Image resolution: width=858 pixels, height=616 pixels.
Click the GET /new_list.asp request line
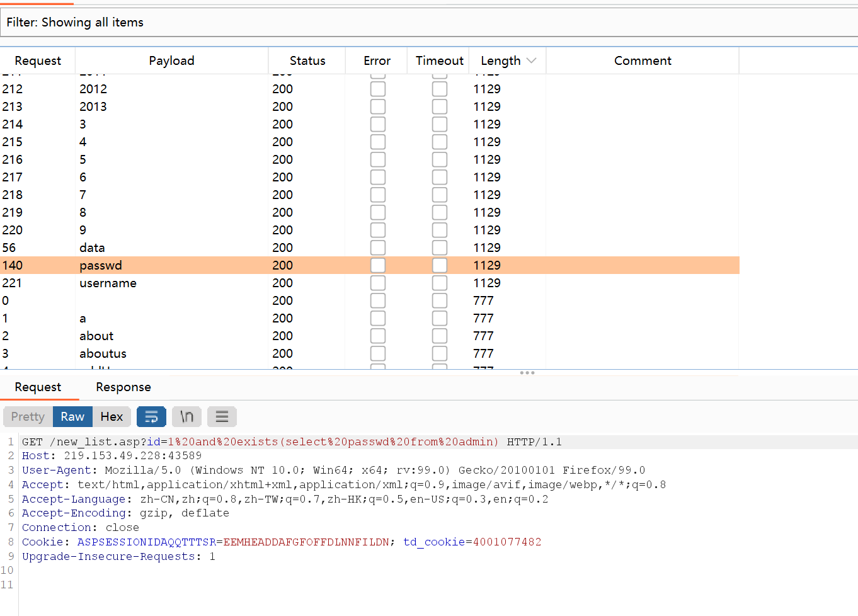pyautogui.click(x=292, y=442)
